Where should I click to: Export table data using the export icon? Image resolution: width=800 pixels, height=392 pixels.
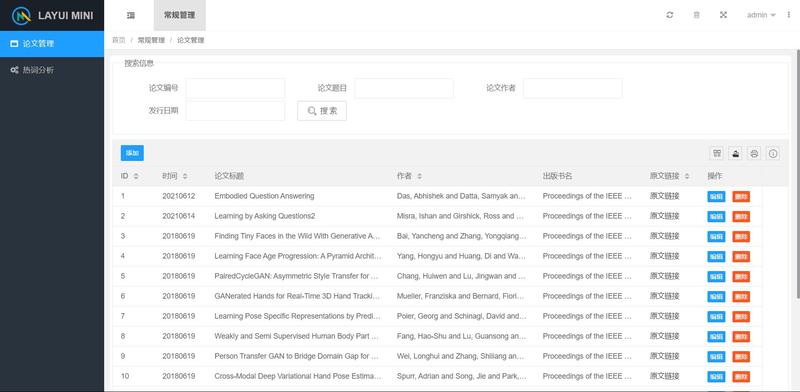pyautogui.click(x=736, y=153)
